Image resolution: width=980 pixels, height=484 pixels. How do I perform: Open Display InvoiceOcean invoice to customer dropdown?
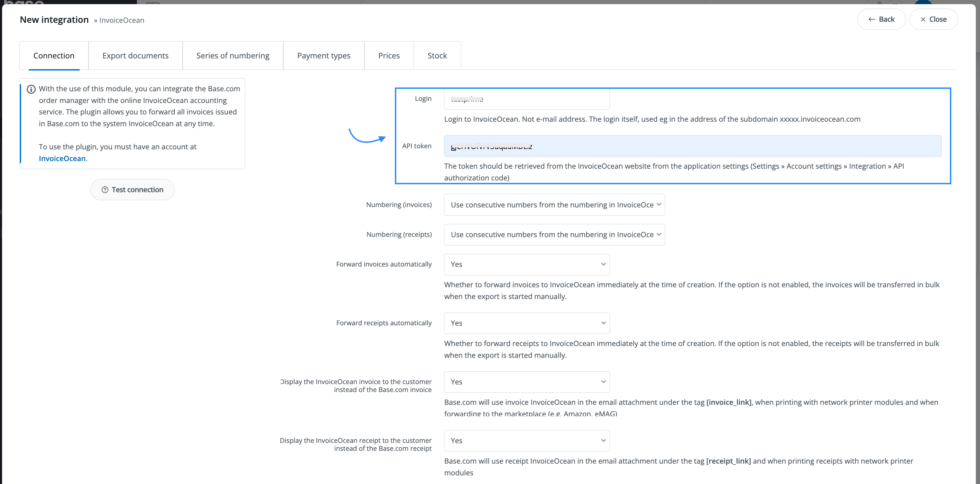click(527, 382)
